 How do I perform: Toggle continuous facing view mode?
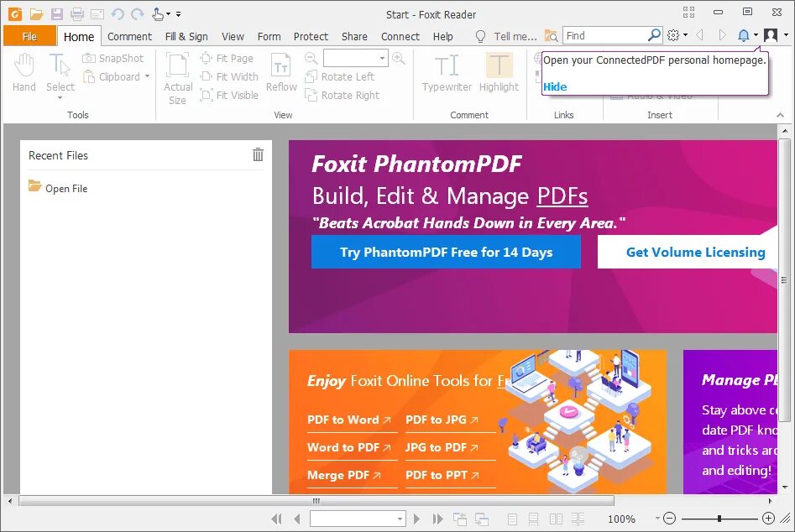[578, 519]
